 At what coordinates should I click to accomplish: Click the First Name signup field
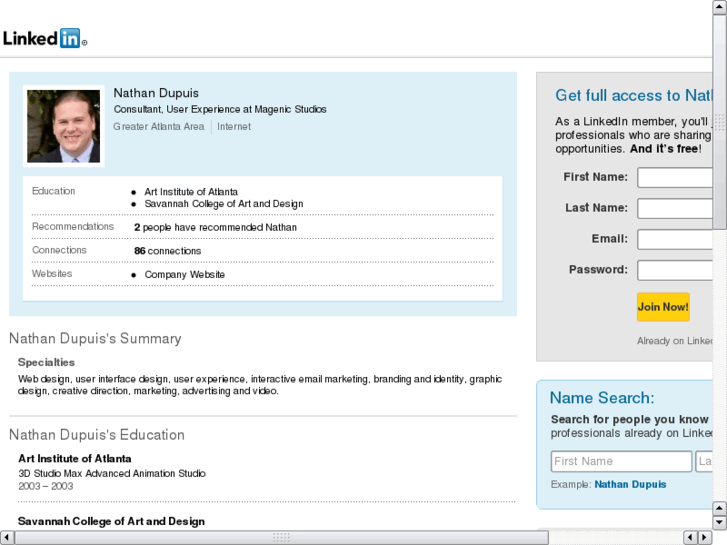tap(675, 178)
